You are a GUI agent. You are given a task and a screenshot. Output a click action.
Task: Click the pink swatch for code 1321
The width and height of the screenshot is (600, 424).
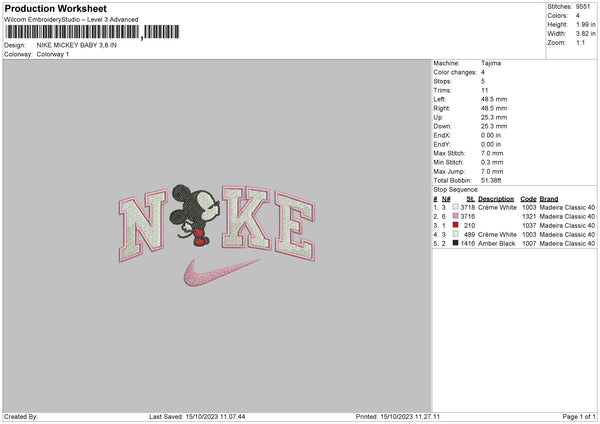point(455,216)
